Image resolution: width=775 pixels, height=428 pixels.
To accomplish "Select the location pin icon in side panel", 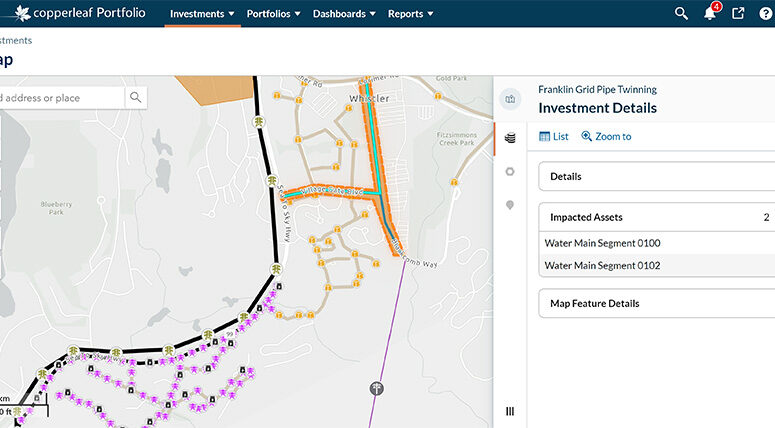I will (x=510, y=205).
